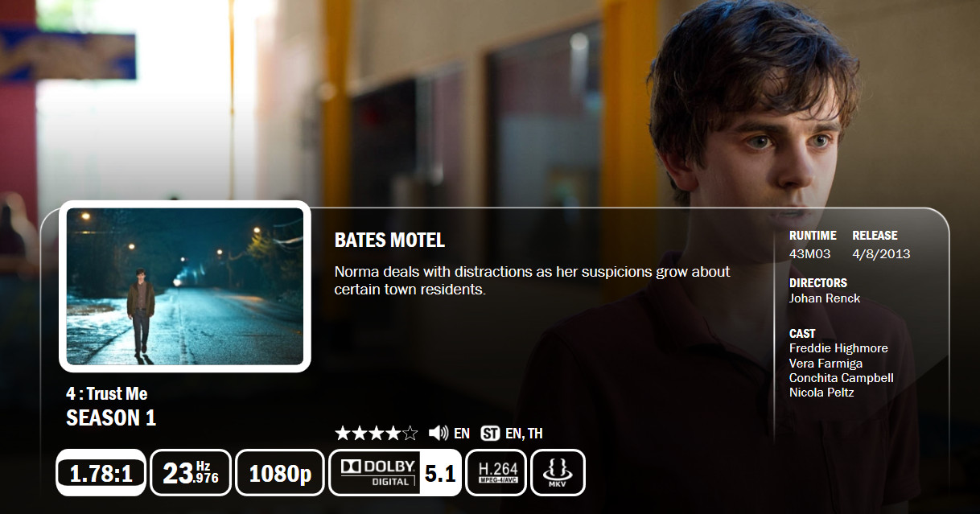Click the audio speaker icon
This screenshot has height=514, width=980.
click(439, 434)
